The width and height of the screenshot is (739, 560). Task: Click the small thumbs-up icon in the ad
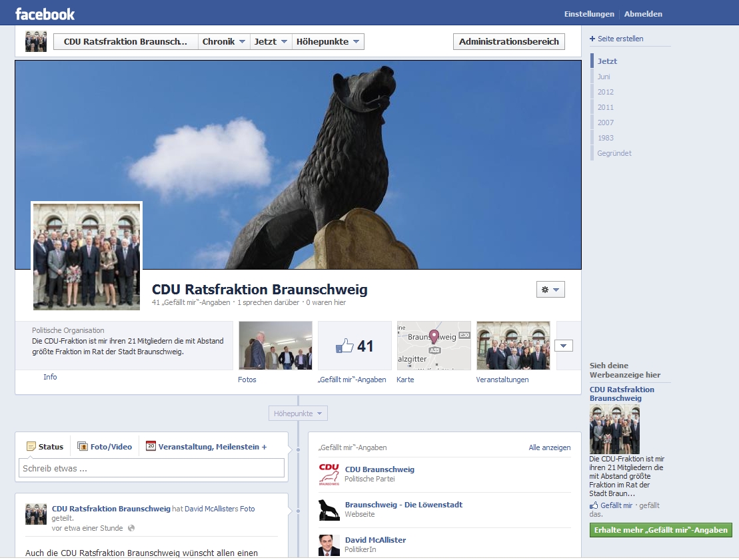pyautogui.click(x=593, y=505)
